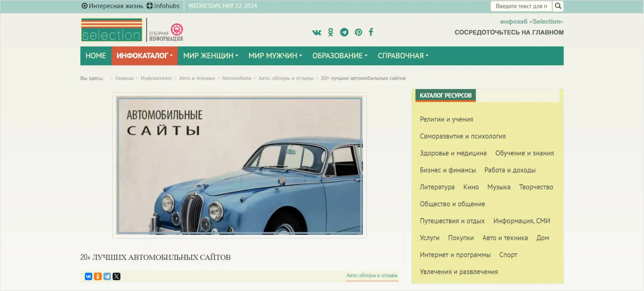This screenshot has height=291, width=644.
Task: Open Бизнес и финансы catalog link
Action: coord(448,170)
